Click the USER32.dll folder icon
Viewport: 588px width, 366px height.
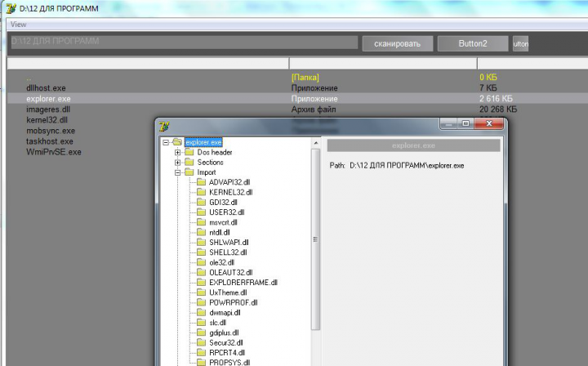[x=202, y=212]
